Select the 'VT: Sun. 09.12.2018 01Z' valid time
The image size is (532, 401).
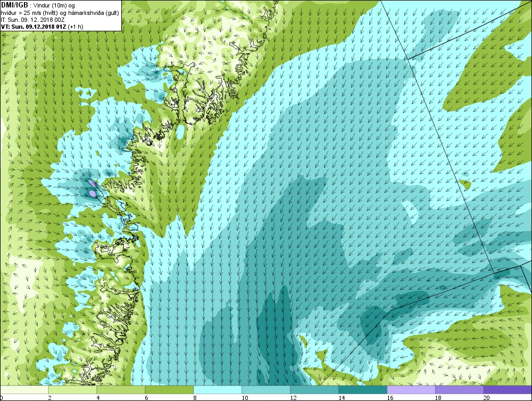tap(34, 27)
